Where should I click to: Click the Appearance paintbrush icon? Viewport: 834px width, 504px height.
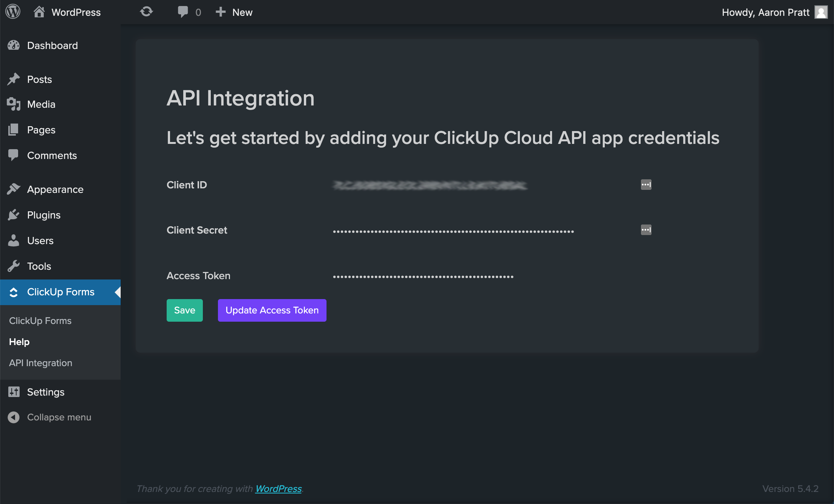pos(14,189)
